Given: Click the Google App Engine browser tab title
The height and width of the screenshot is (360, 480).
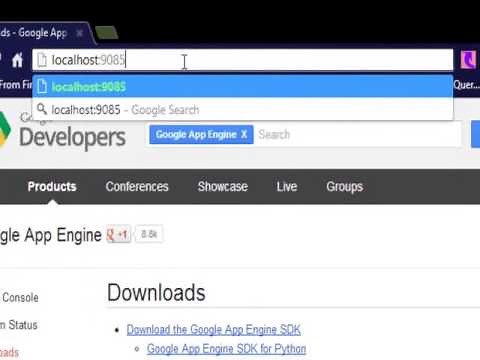Looking at the screenshot, I should pos(33,33).
